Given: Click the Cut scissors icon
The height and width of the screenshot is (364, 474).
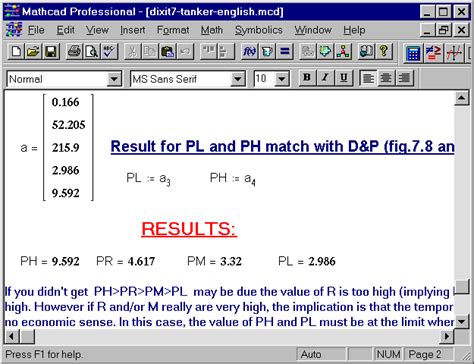Looking at the screenshot, I should coord(132,52).
